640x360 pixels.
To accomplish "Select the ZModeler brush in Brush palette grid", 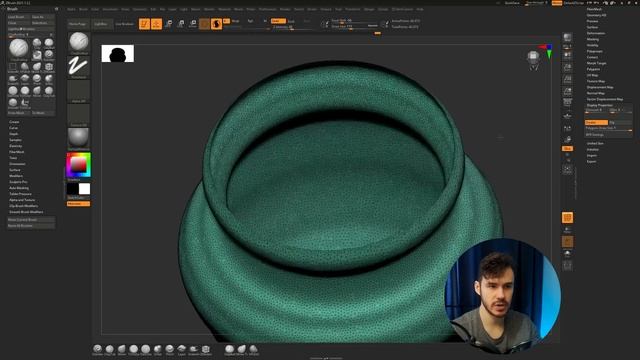I will [49, 67].
